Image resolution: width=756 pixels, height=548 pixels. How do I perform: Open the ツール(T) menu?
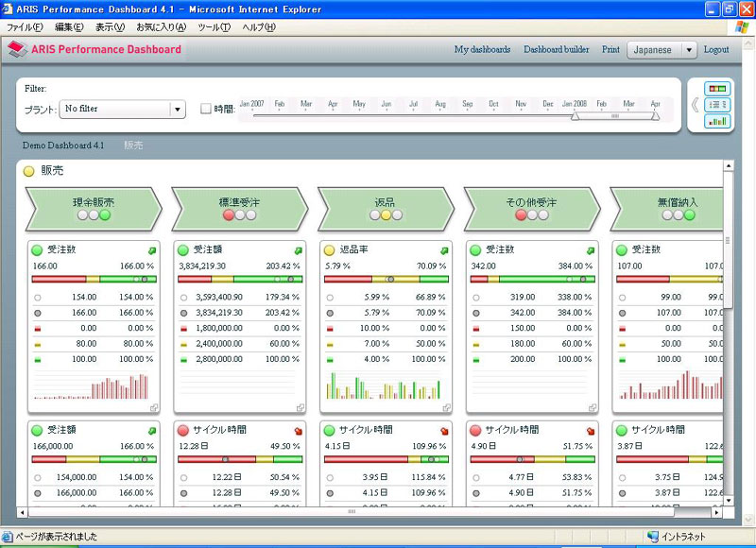pos(215,27)
